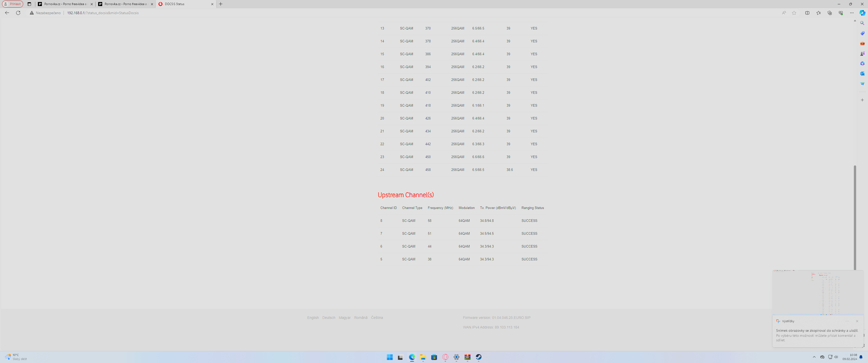Open the Favorites list icon
This screenshot has width=868, height=363.
point(818,13)
